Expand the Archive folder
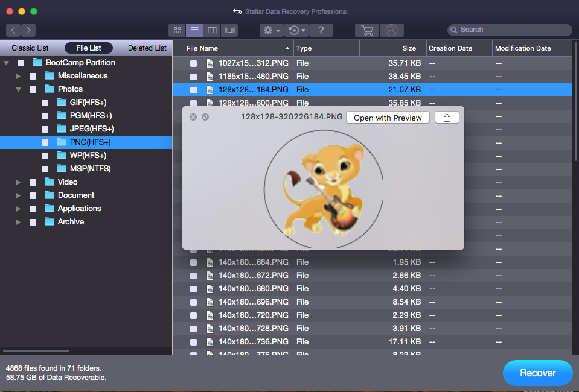Image resolution: width=579 pixels, height=392 pixels. tap(18, 223)
